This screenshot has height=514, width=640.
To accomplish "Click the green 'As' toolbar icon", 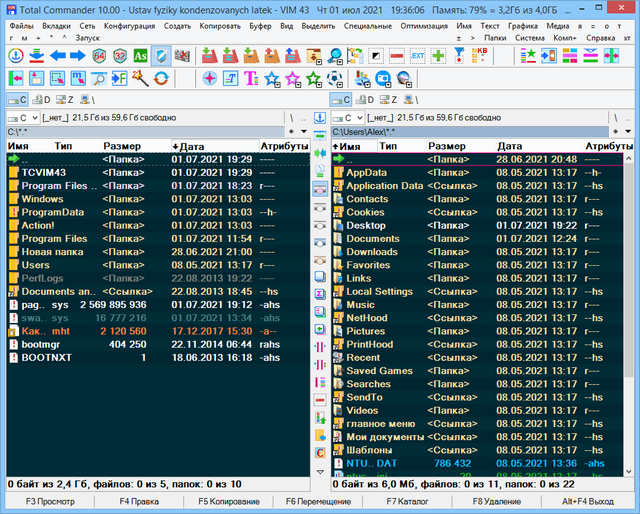I will (139, 55).
